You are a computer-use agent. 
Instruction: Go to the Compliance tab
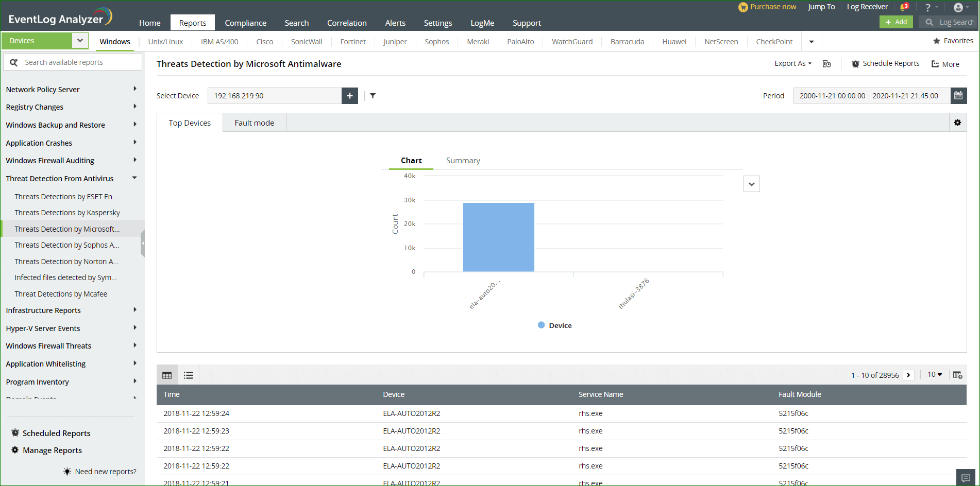point(246,23)
